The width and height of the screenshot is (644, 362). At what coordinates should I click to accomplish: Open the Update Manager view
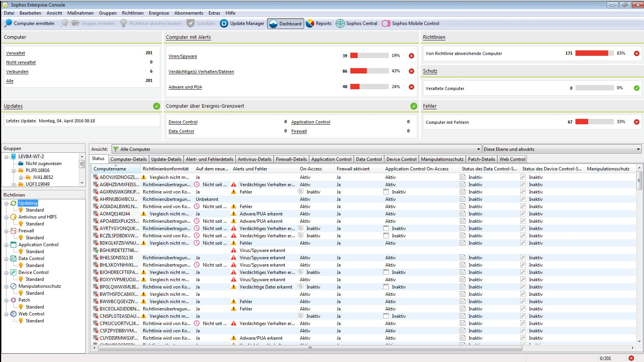pos(242,23)
